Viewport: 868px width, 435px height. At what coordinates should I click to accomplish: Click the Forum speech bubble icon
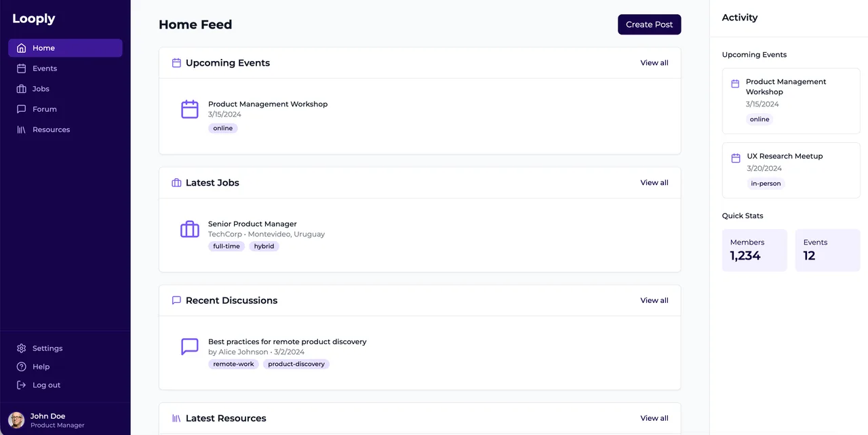click(x=22, y=109)
